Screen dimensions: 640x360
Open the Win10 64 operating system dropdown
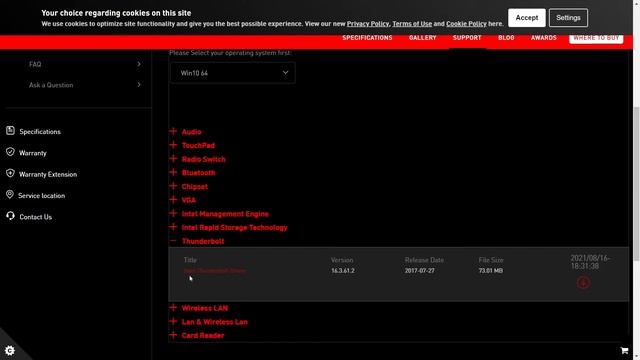(x=232, y=73)
